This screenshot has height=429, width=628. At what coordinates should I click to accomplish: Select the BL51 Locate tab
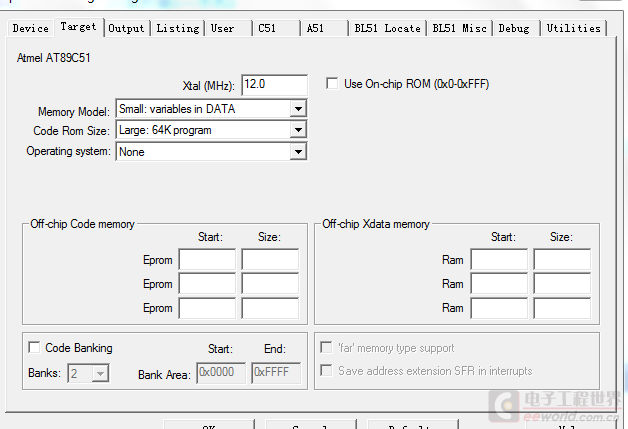(387, 28)
